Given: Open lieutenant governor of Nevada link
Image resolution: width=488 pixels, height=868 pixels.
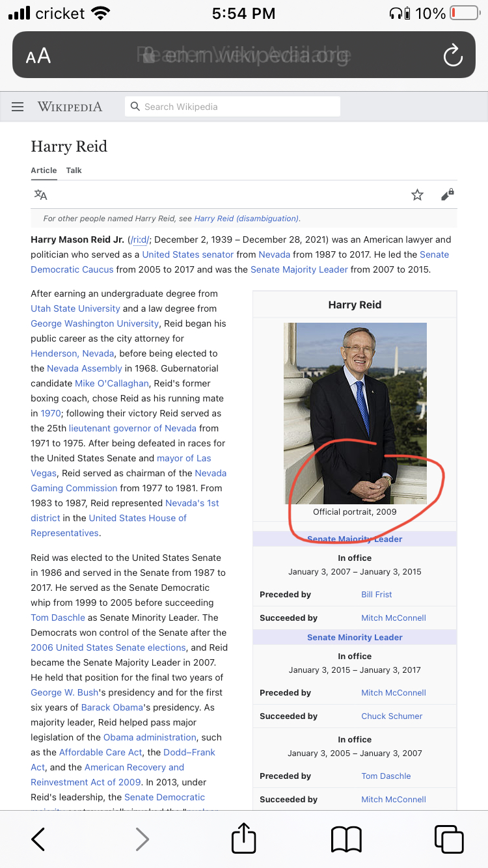Looking at the screenshot, I should pyautogui.click(x=133, y=428).
